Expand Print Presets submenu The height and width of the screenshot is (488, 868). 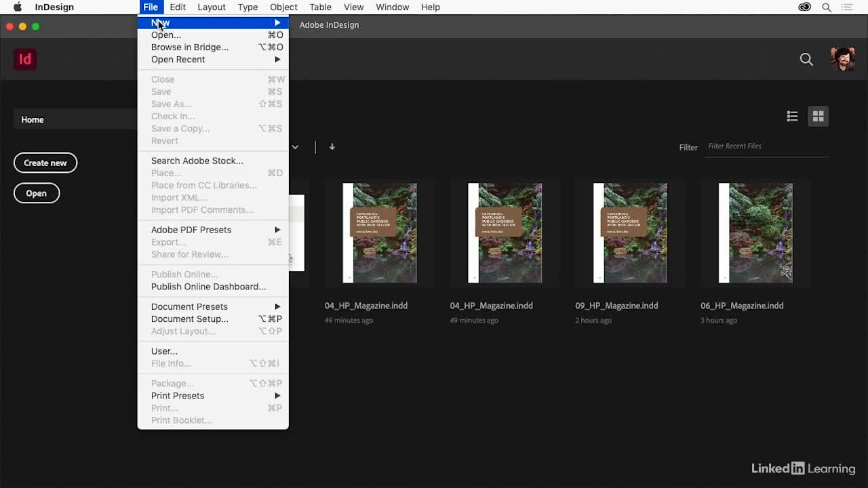(213, 396)
